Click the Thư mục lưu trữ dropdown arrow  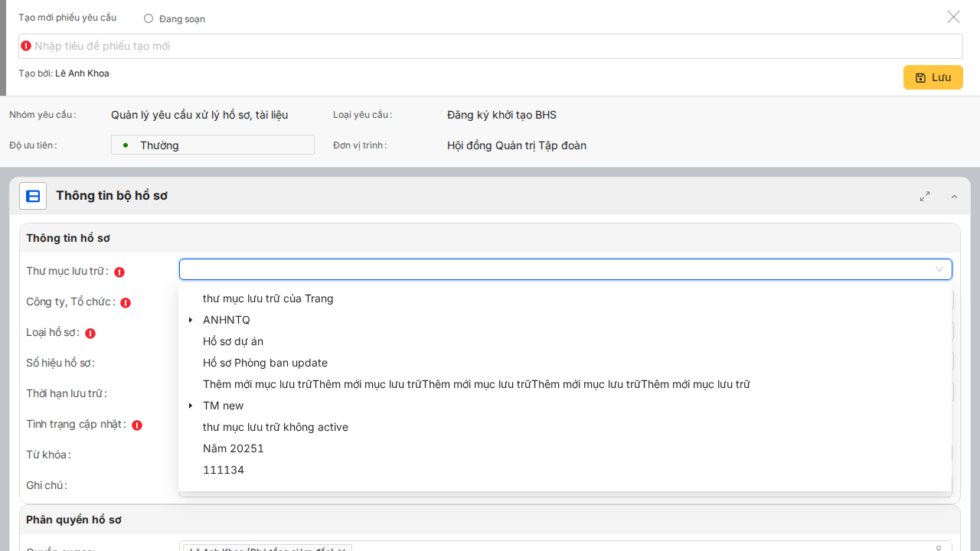pos(939,269)
